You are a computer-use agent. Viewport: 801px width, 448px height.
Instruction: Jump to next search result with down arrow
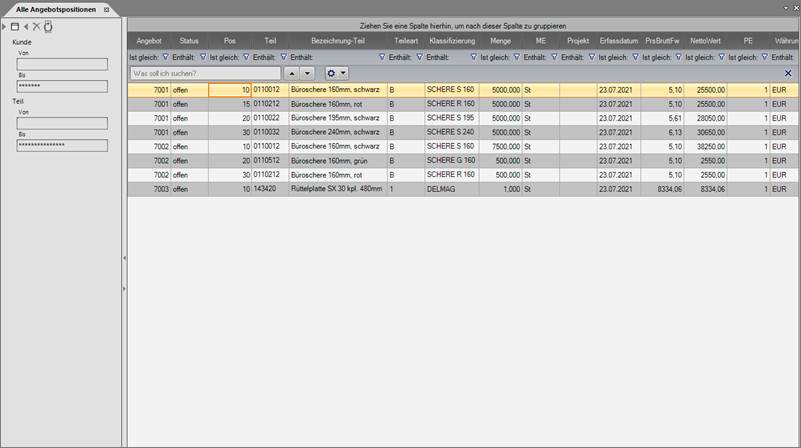point(307,73)
